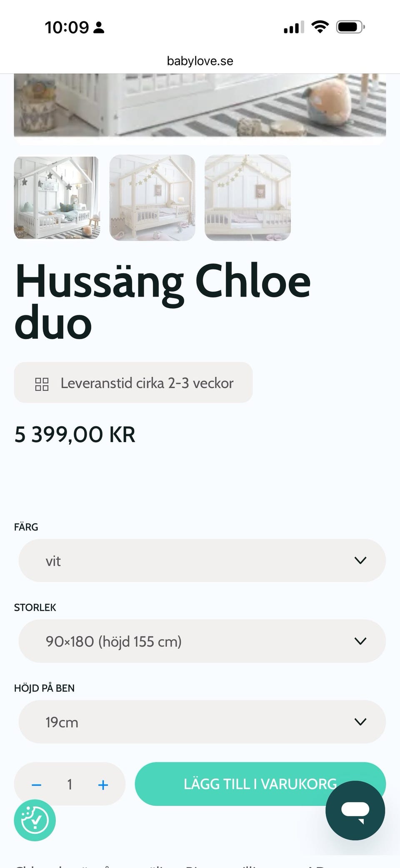Select the third bed thumbnail image
Screen dimensions: 400x868
click(247, 198)
